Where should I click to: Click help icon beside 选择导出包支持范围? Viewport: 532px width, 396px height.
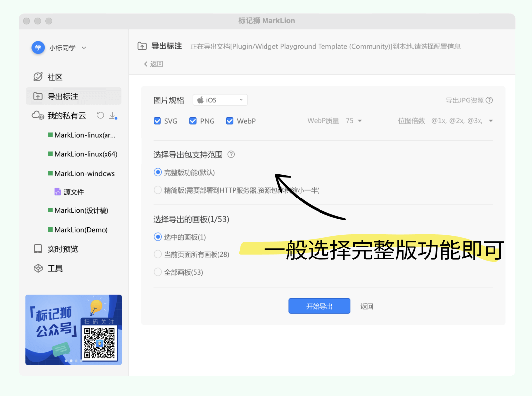click(231, 154)
